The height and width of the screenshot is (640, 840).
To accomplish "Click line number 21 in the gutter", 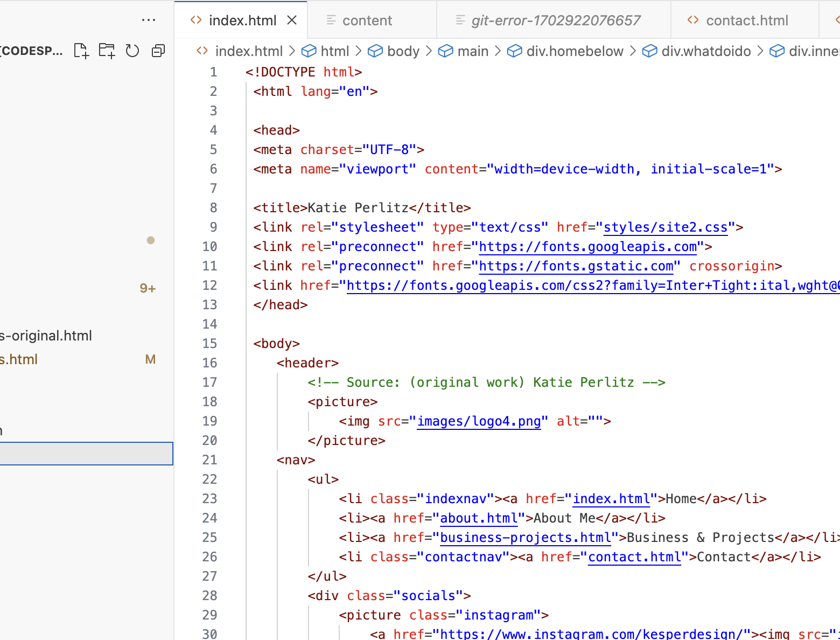I will (209, 460).
